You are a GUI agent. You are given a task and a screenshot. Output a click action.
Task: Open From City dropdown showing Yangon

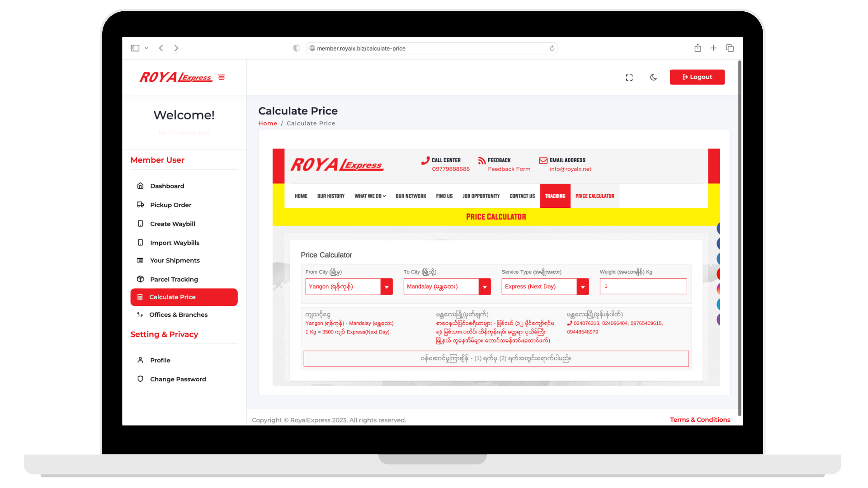tap(349, 286)
